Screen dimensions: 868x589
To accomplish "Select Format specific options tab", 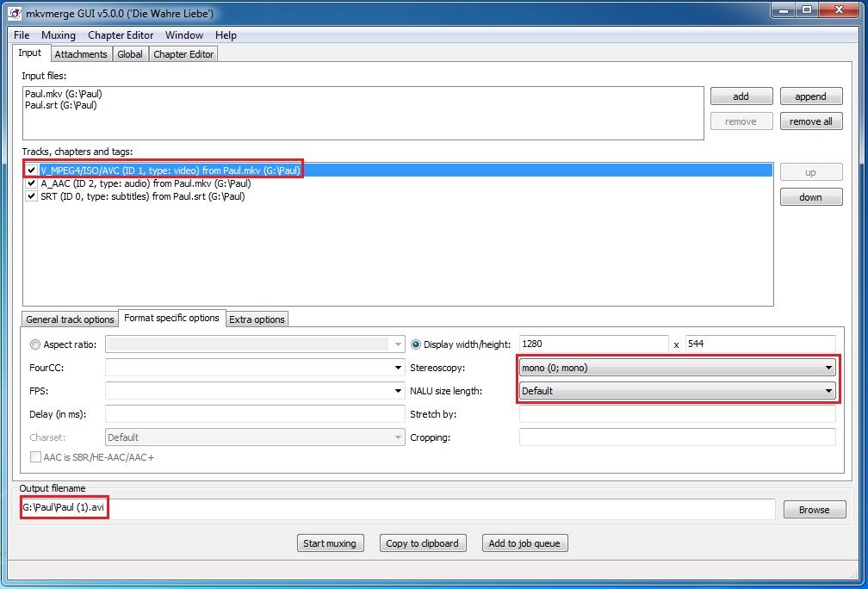I will [x=171, y=319].
